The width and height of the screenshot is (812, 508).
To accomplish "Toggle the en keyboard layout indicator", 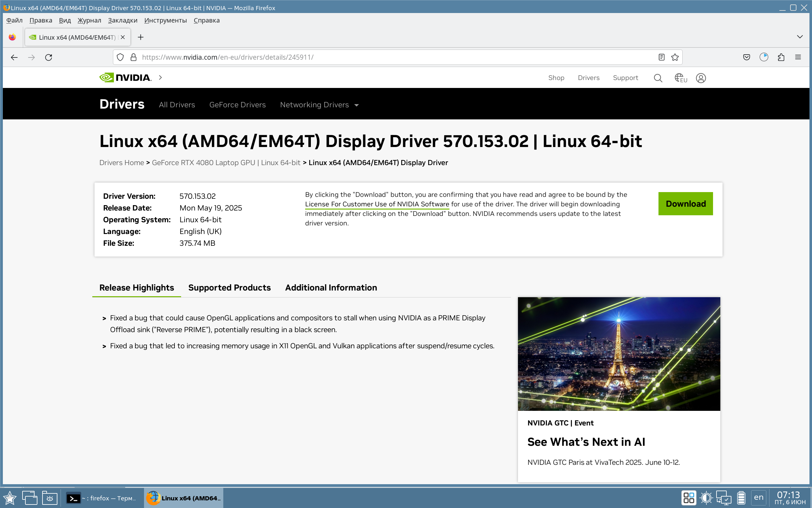I will [758, 497].
